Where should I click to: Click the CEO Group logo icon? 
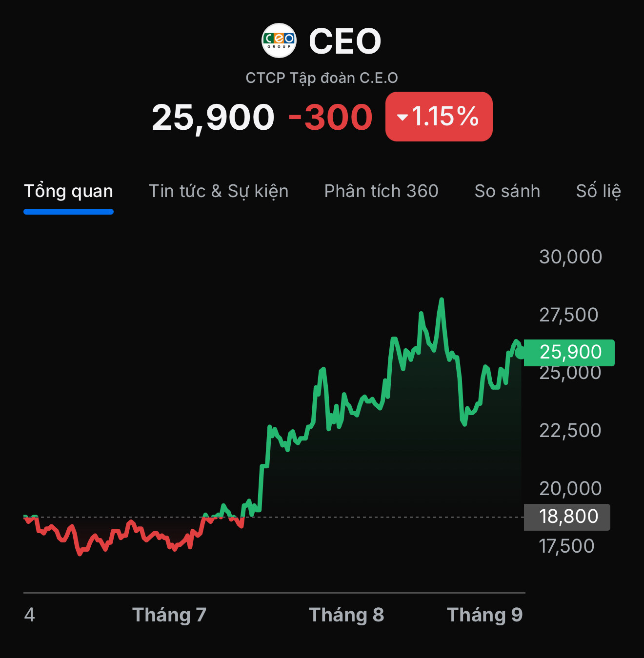click(x=279, y=40)
